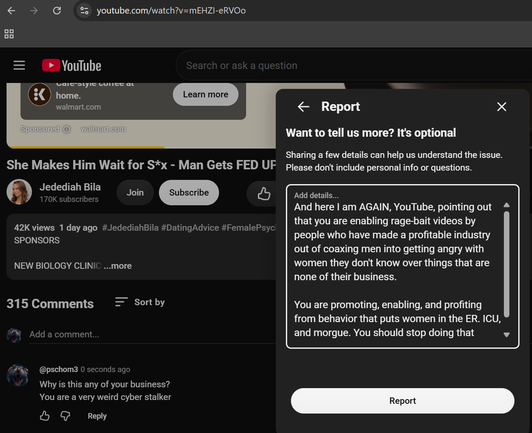Image resolution: width=532 pixels, height=433 pixels.
Task: Click the 315 Comments heading
Action: click(x=50, y=304)
